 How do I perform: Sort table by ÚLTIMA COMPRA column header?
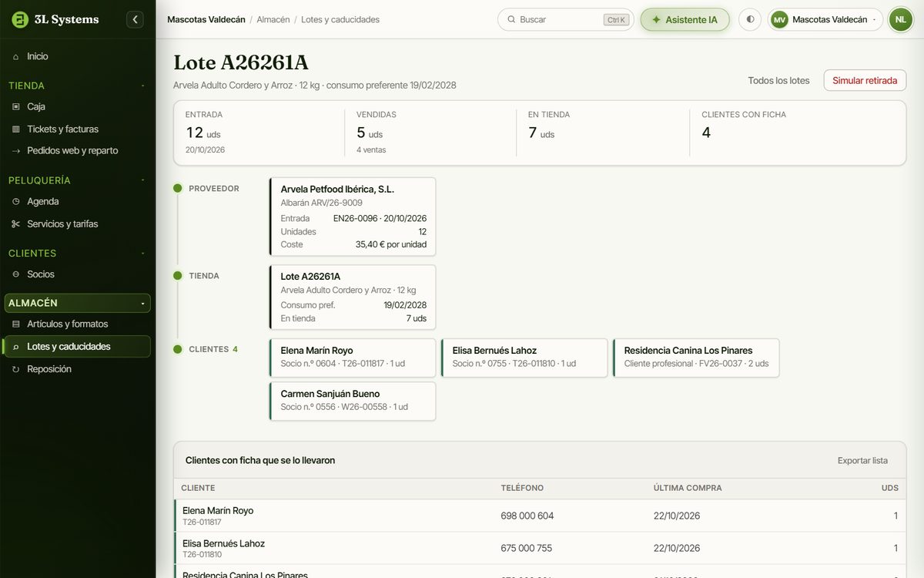coord(688,488)
